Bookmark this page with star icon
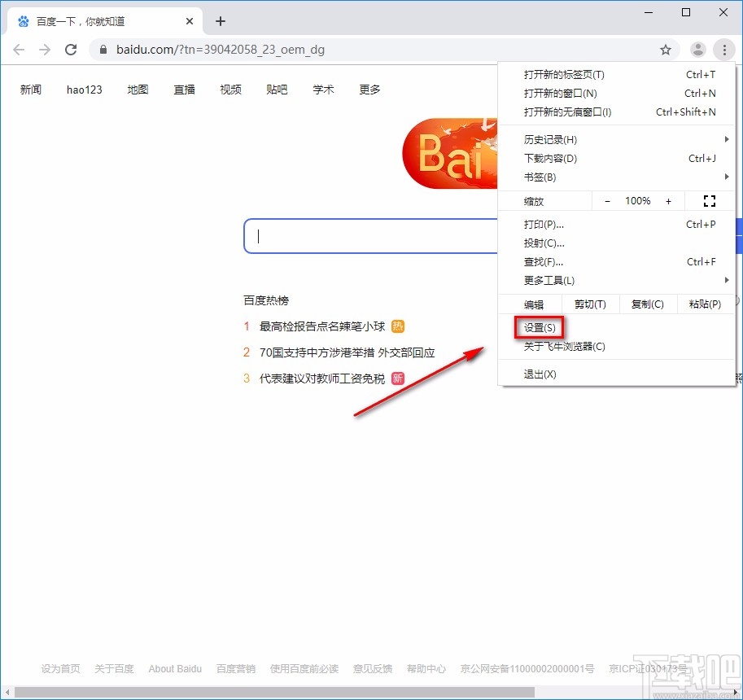 coord(666,50)
